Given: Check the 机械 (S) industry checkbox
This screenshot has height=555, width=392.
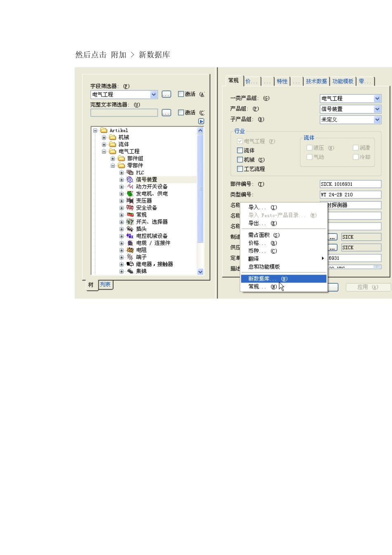Looking at the screenshot, I should (x=240, y=159).
